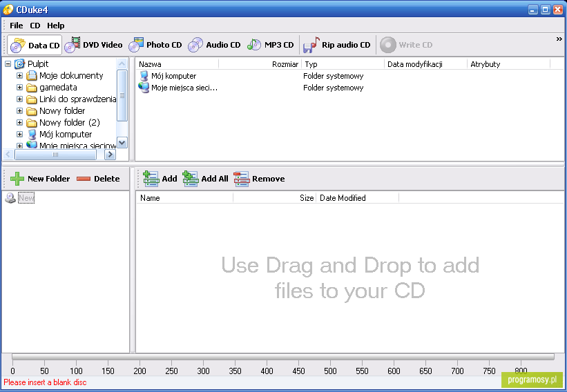Click the gamedata folder icon
567x392 pixels.
pos(32,88)
